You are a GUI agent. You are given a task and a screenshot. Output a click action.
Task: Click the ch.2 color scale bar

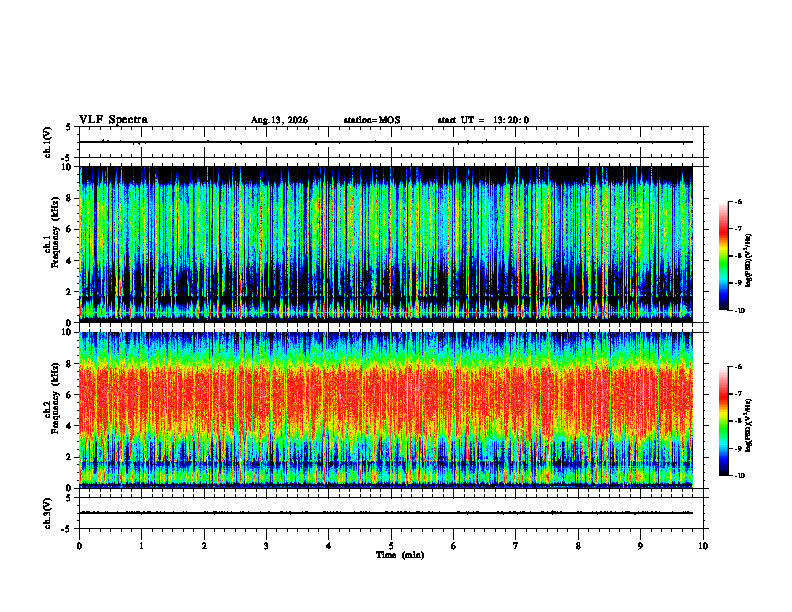723,421
